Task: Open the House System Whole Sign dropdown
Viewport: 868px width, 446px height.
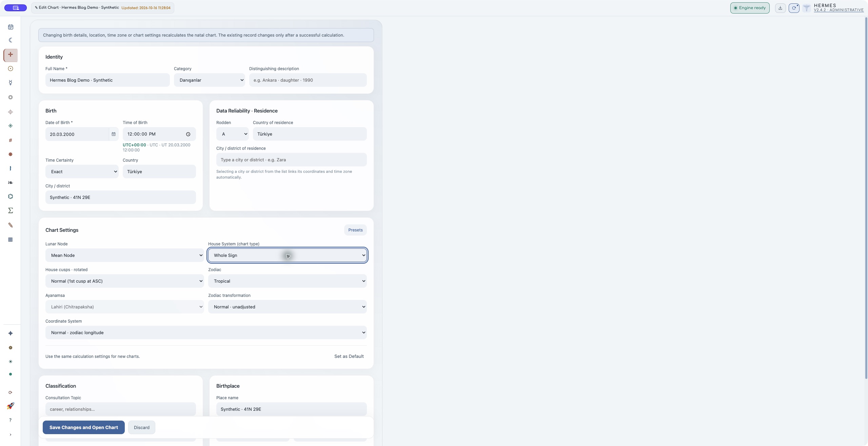Action: (288, 255)
